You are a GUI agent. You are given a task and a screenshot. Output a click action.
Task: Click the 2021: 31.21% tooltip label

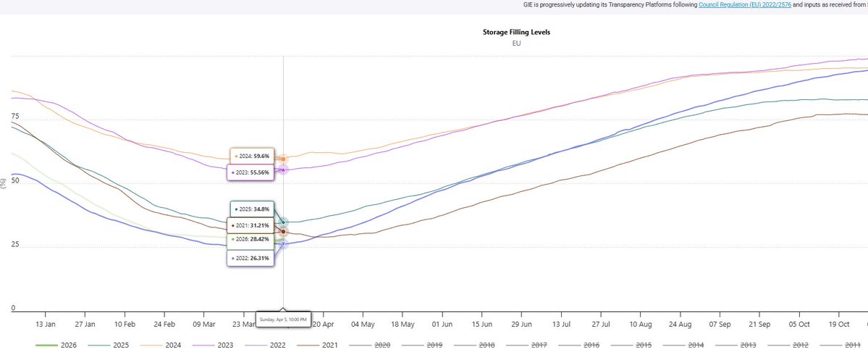[250, 225]
